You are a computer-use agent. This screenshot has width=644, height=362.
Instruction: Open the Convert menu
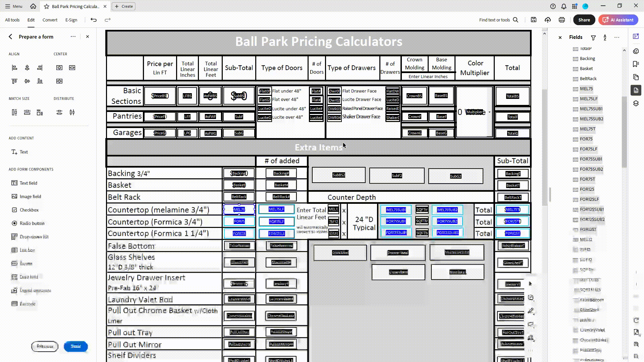click(50, 20)
